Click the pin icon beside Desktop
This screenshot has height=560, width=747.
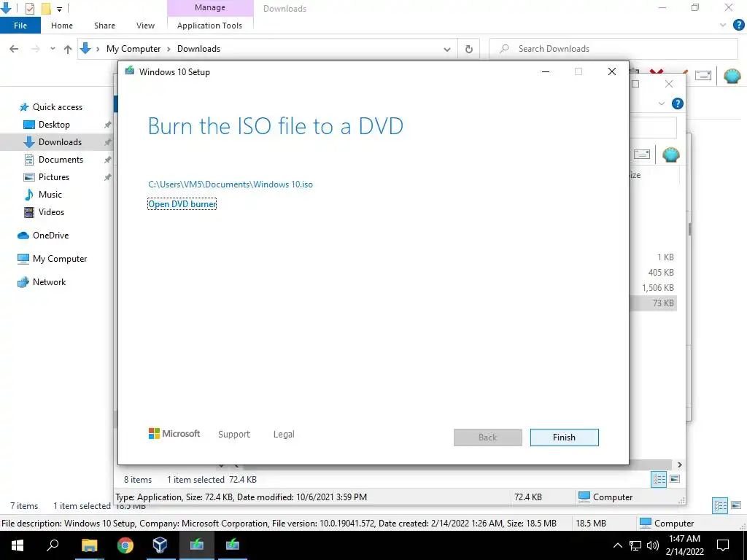point(108,125)
